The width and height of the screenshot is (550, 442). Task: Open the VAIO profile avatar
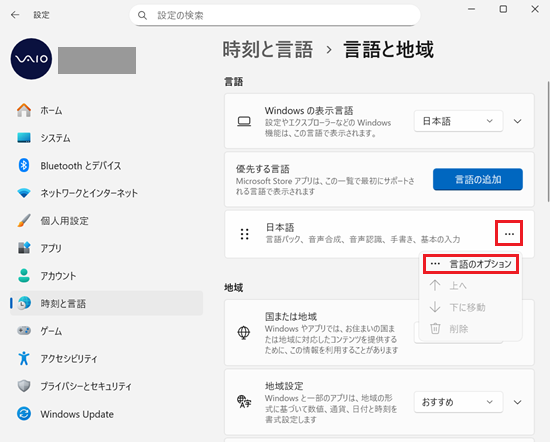(31, 59)
